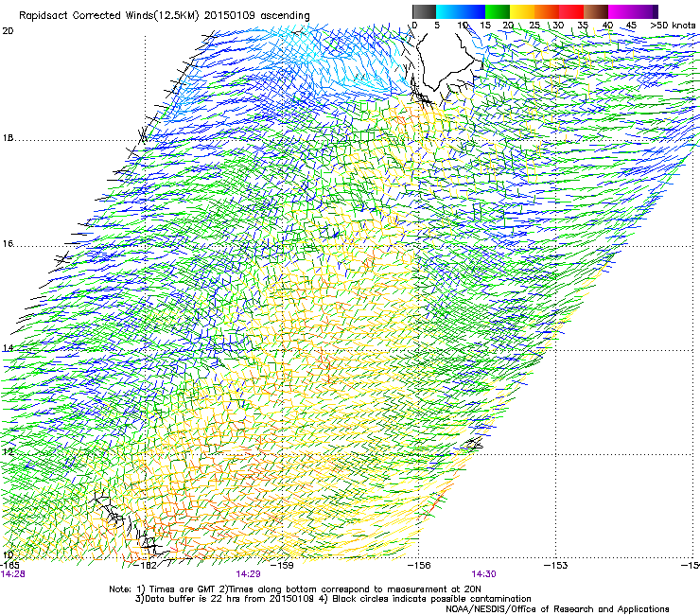This screenshot has height=615, width=700.
Task: Click the magenta 40-45 knots color swatch
Action: coord(621,11)
